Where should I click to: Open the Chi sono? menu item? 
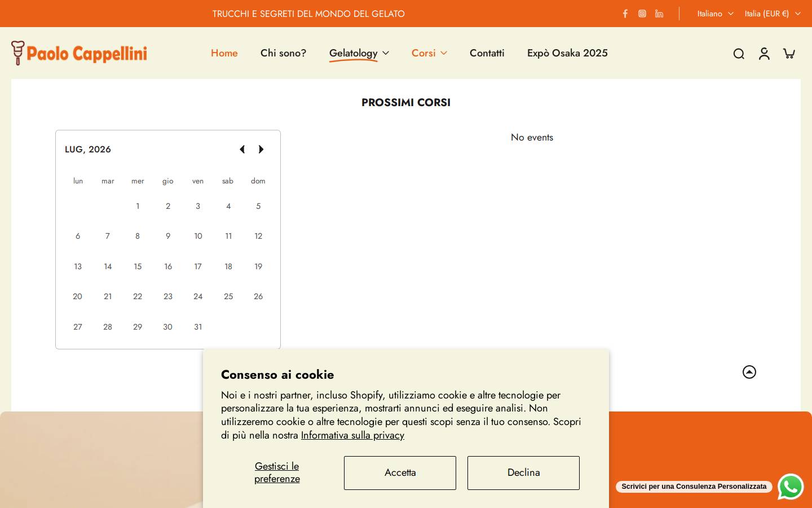point(283,53)
